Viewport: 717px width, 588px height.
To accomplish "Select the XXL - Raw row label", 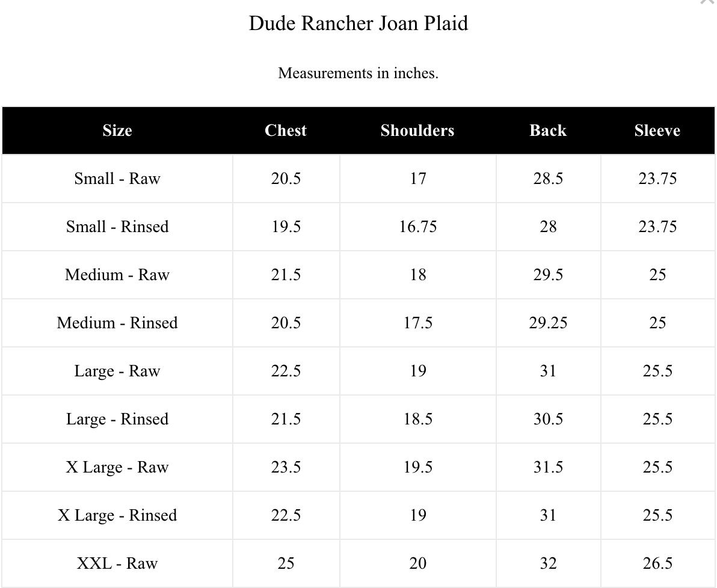I will tap(117, 563).
